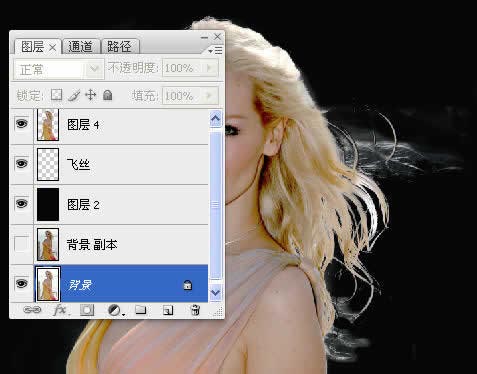Hide the 背景 layer
The width and height of the screenshot is (477, 374).
[x=22, y=284]
